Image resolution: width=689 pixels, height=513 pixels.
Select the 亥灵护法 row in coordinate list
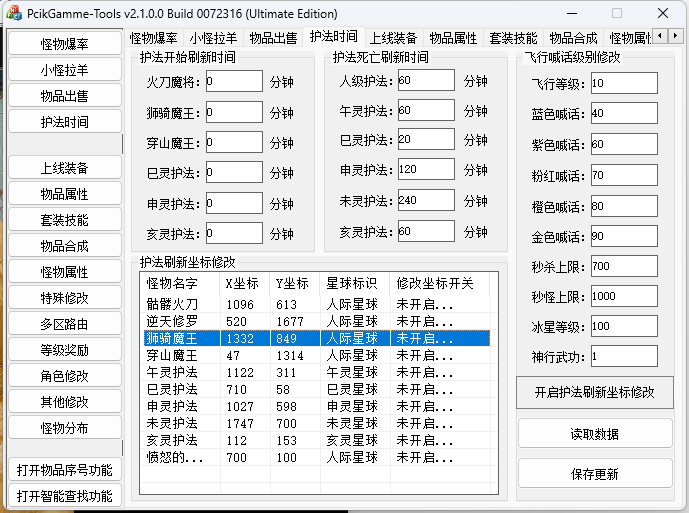(315, 440)
